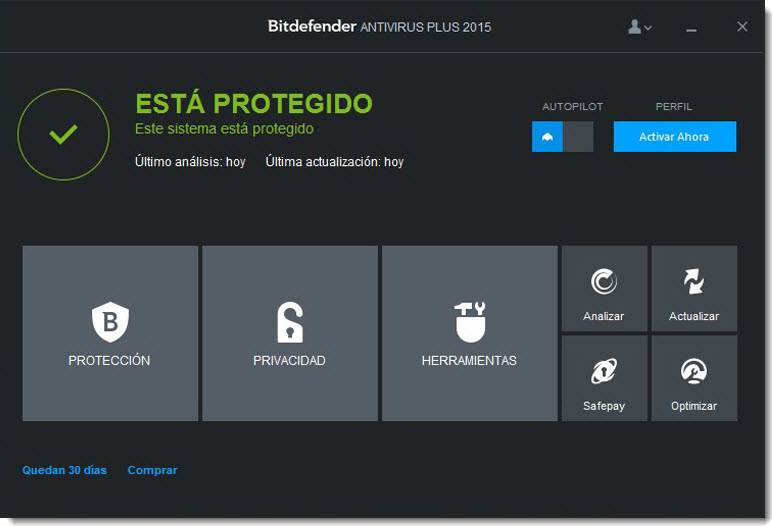Screen dimensions: 772x526
Task: Launch the Safepay browser tile
Action: (x=605, y=378)
